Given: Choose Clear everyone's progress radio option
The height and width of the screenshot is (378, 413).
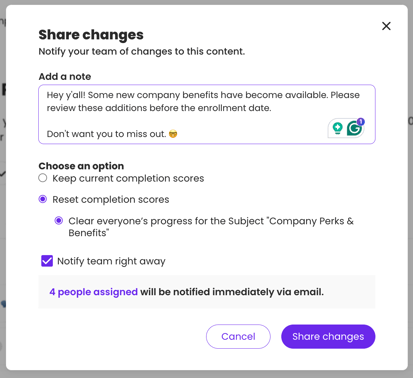Looking at the screenshot, I should click(x=59, y=221).
